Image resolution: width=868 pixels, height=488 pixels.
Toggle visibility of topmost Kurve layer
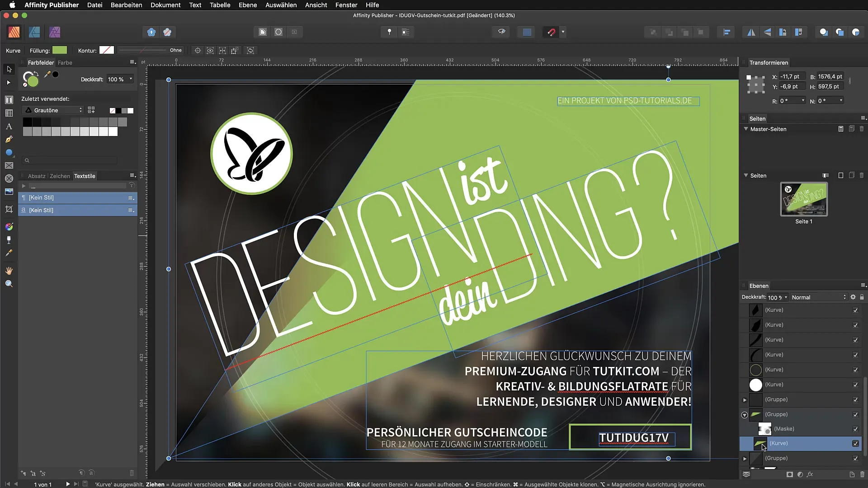(x=855, y=310)
